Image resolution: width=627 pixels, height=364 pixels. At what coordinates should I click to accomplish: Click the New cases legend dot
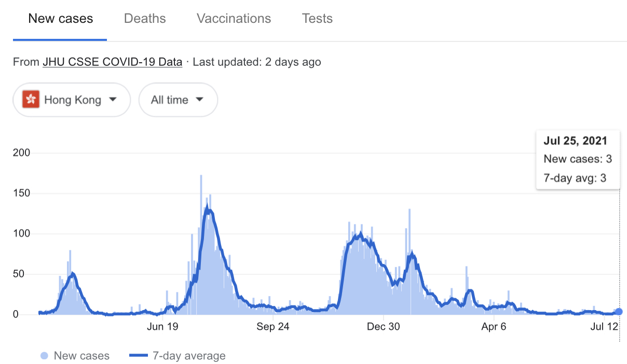pyautogui.click(x=44, y=356)
